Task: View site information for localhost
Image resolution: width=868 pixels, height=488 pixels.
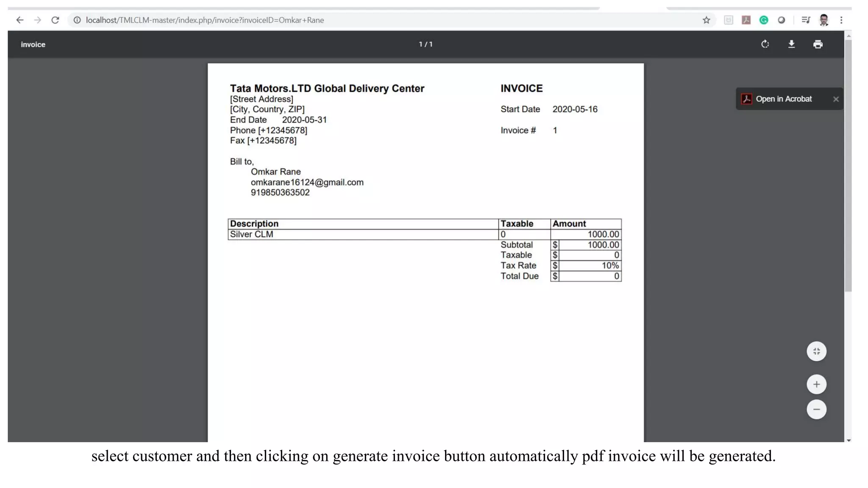Action: coord(77,20)
